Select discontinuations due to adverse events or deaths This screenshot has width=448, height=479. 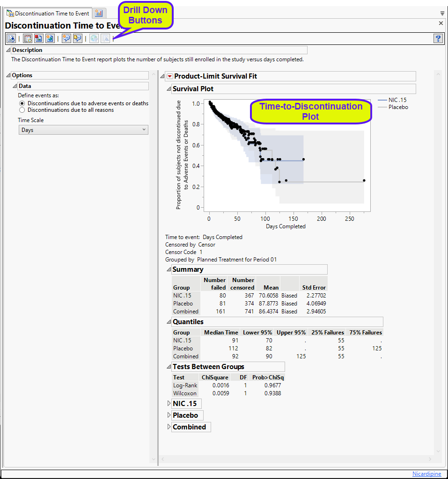(22, 103)
